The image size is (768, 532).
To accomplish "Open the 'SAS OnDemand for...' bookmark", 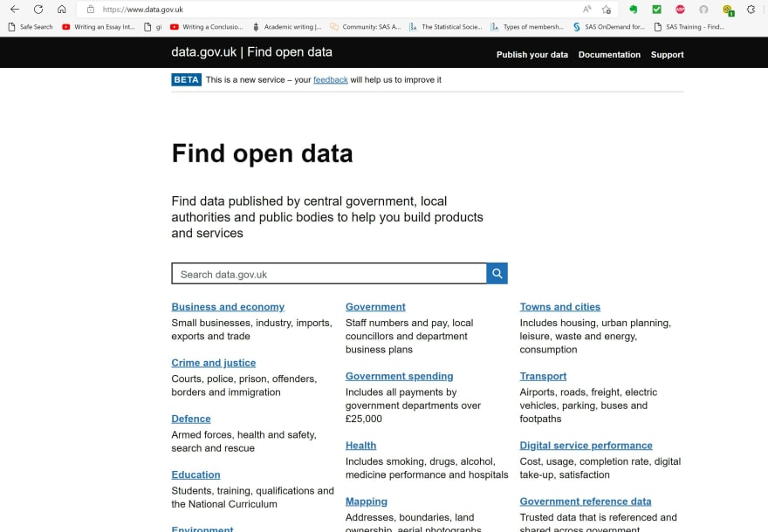I will [609, 27].
